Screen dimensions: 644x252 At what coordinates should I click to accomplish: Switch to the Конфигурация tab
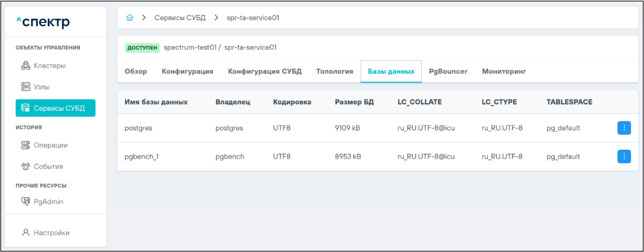187,71
